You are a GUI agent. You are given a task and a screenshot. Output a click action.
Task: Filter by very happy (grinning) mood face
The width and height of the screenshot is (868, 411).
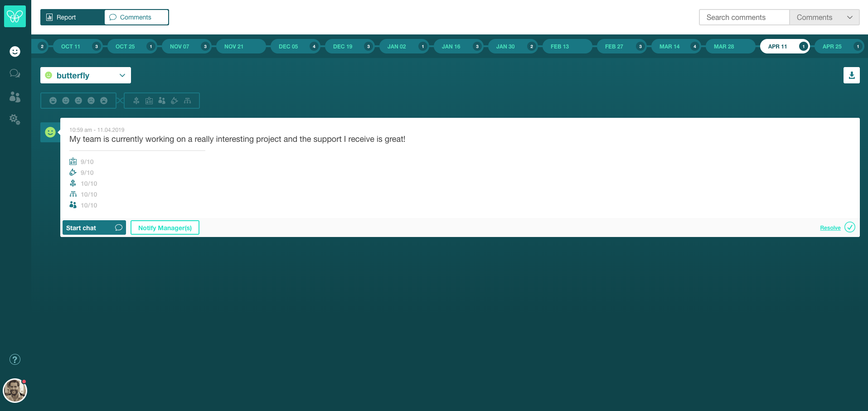(53, 101)
